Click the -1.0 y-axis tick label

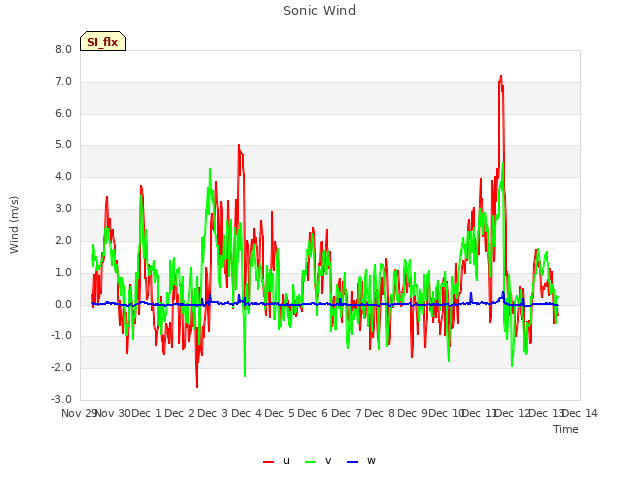click(61, 336)
